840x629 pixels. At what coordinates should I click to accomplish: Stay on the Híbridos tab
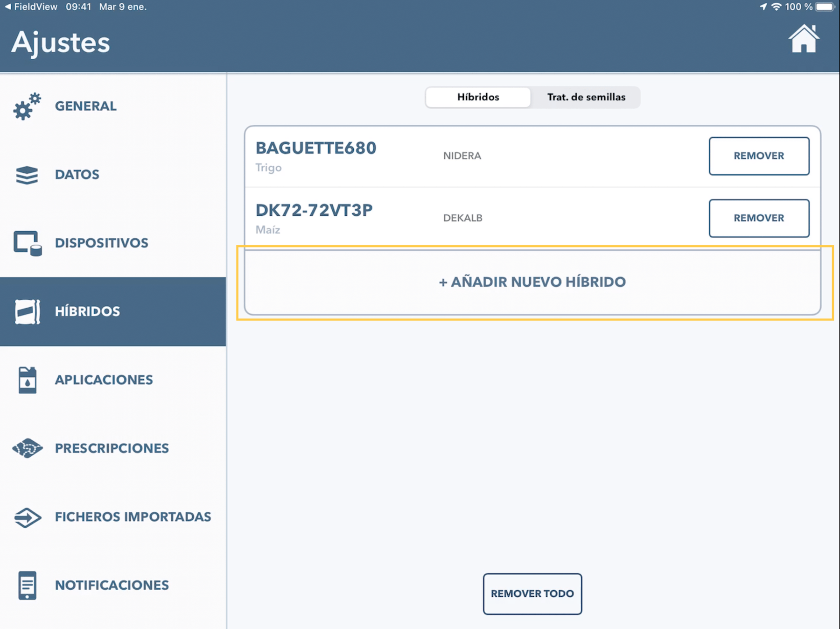pos(477,97)
